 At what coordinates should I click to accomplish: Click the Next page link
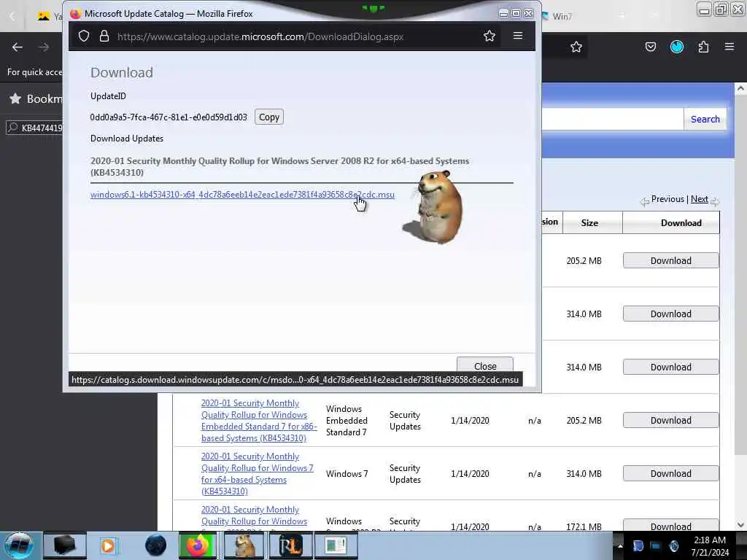700,199
